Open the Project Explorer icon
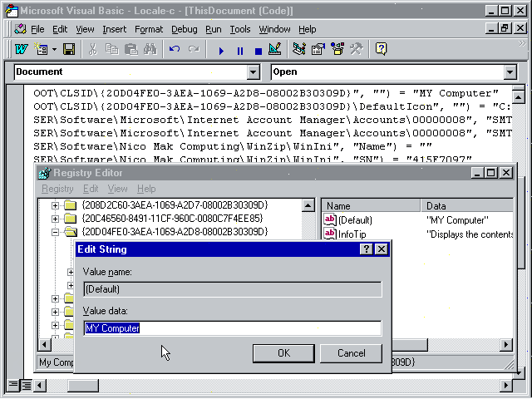This screenshot has height=399, width=532. pyautogui.click(x=299, y=50)
